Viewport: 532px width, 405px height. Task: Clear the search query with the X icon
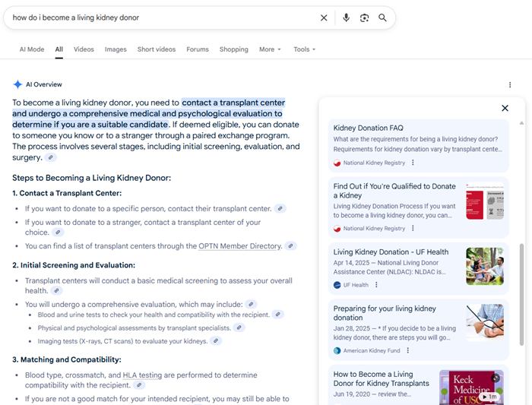point(324,17)
